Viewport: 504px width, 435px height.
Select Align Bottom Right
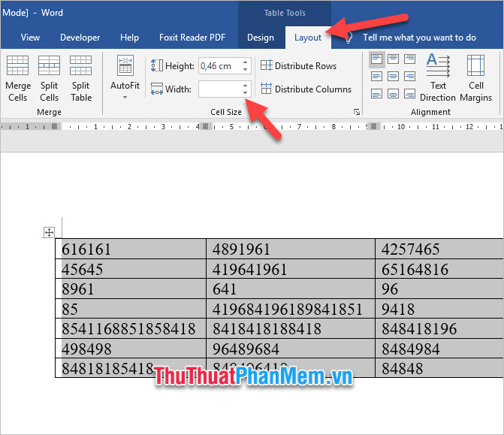click(x=409, y=94)
